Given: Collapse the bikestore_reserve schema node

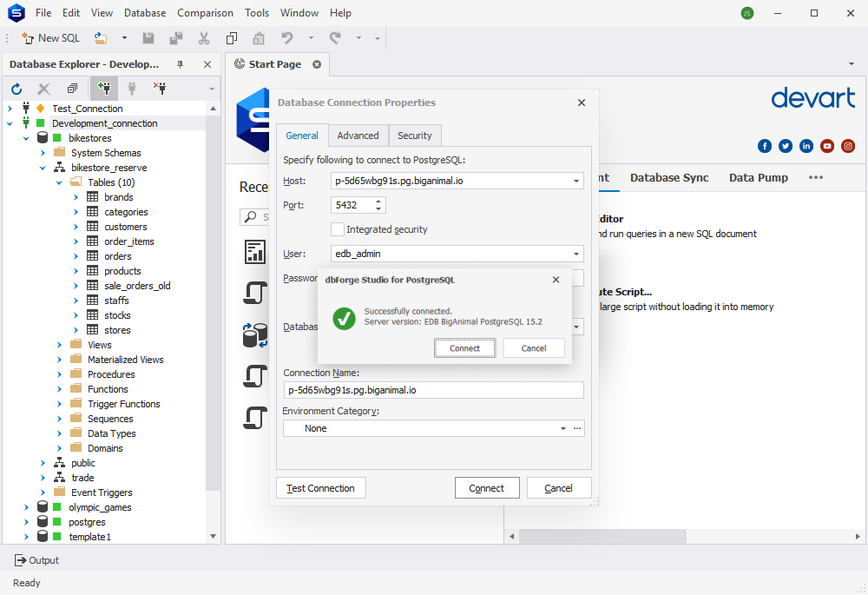Looking at the screenshot, I should 43,168.
